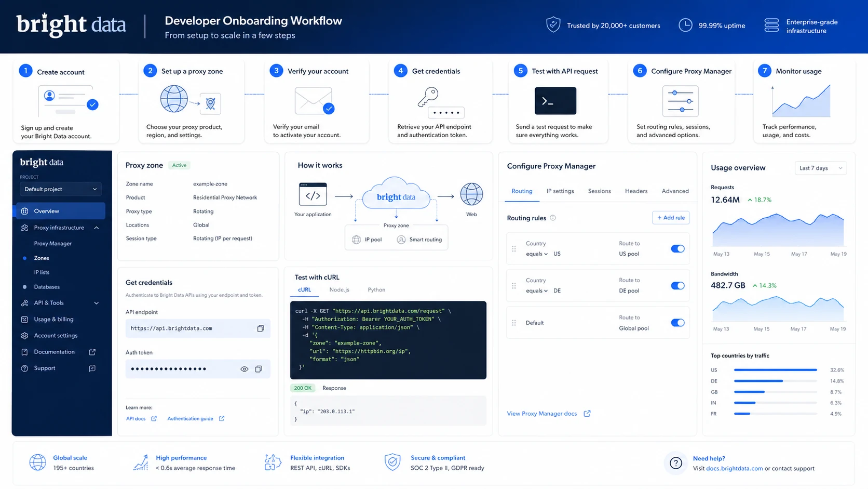Screen dimensions: 868x489
Task: Click the Your application code icon
Action: (313, 194)
